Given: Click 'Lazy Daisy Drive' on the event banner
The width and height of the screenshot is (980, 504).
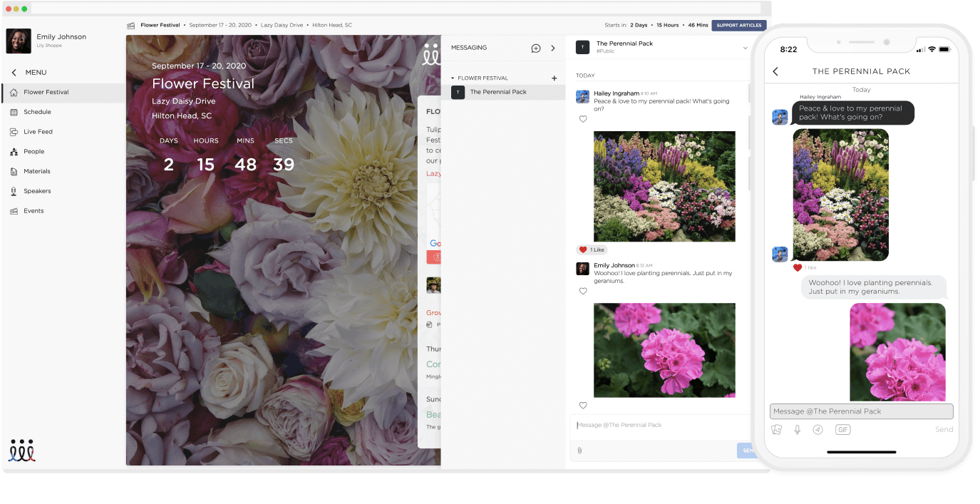Looking at the screenshot, I should click(183, 101).
